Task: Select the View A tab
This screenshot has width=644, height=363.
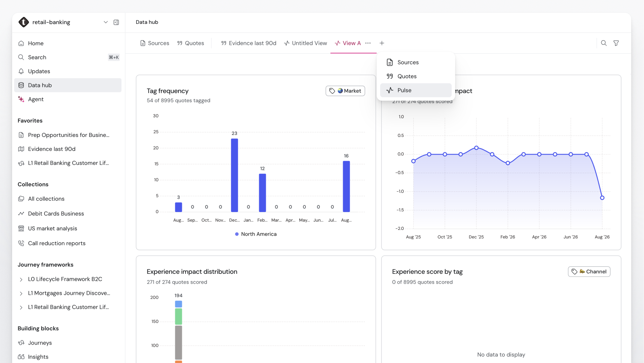Action: pyautogui.click(x=348, y=43)
